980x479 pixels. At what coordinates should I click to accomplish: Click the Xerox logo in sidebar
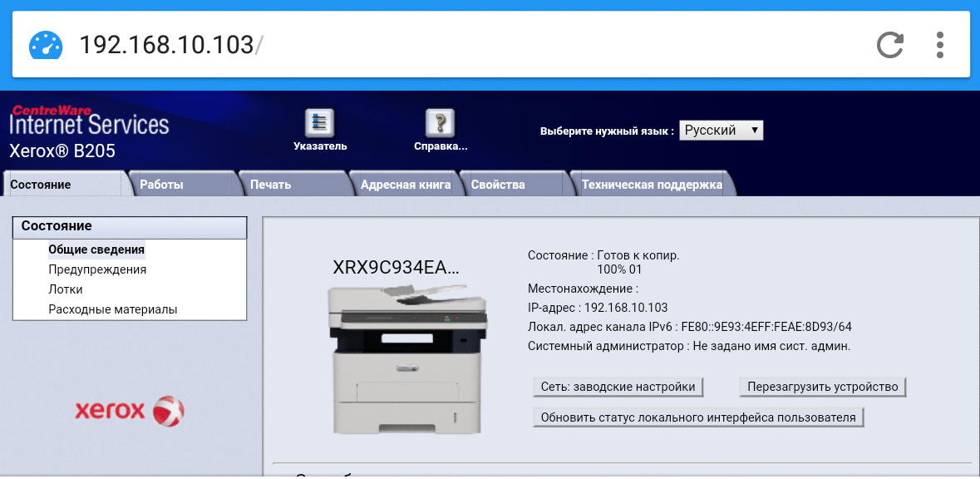click(130, 411)
